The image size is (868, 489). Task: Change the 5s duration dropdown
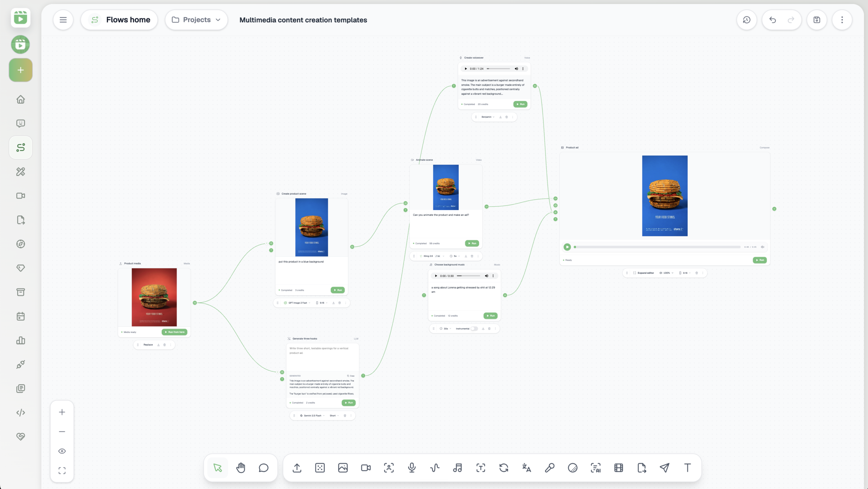pyautogui.click(x=455, y=256)
